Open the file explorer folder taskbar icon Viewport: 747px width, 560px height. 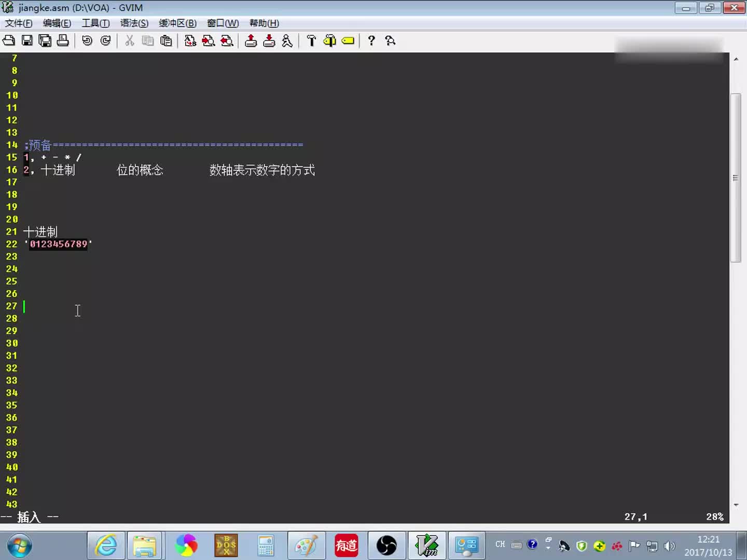[145, 546]
